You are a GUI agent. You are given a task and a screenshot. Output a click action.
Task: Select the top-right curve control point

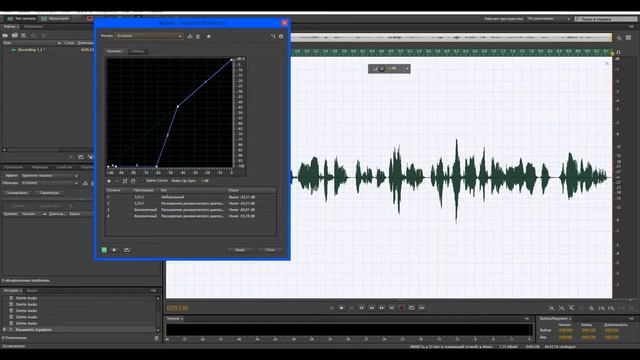232,60
